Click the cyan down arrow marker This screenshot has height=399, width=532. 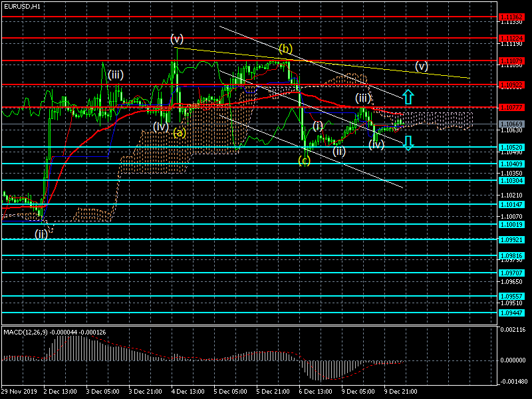point(408,143)
